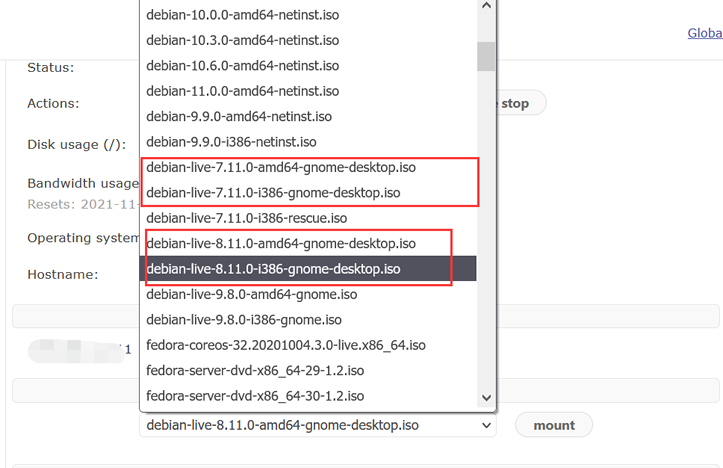Choose debian-10.6.0-amd64-netinst.iso in dropdown
Screen dimensions: 723x468
point(308,65)
